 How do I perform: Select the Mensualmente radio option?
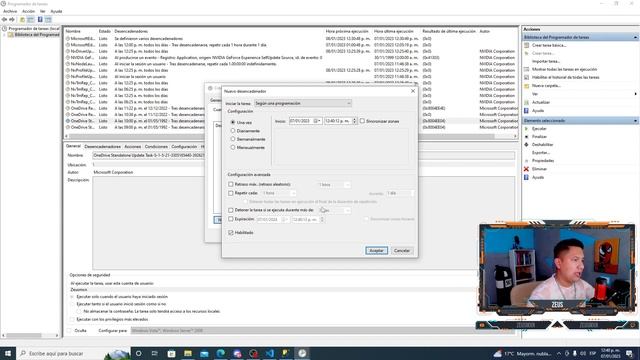pyautogui.click(x=233, y=147)
